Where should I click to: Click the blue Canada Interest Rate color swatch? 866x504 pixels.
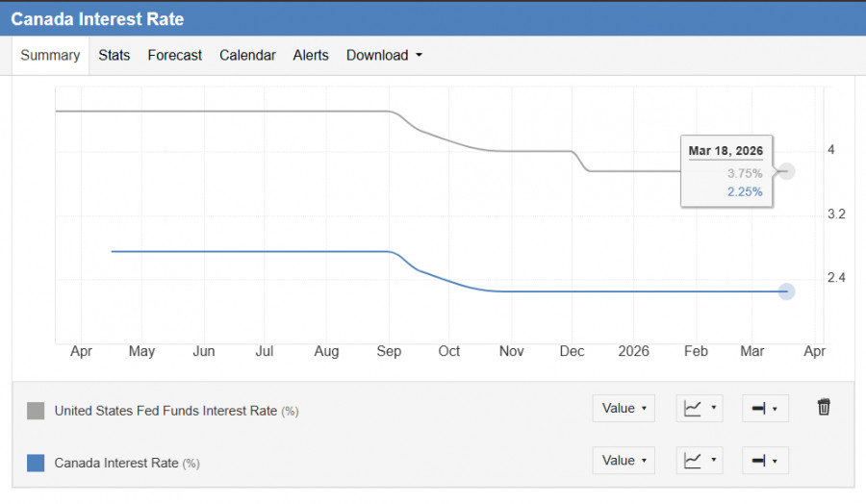tap(36, 463)
